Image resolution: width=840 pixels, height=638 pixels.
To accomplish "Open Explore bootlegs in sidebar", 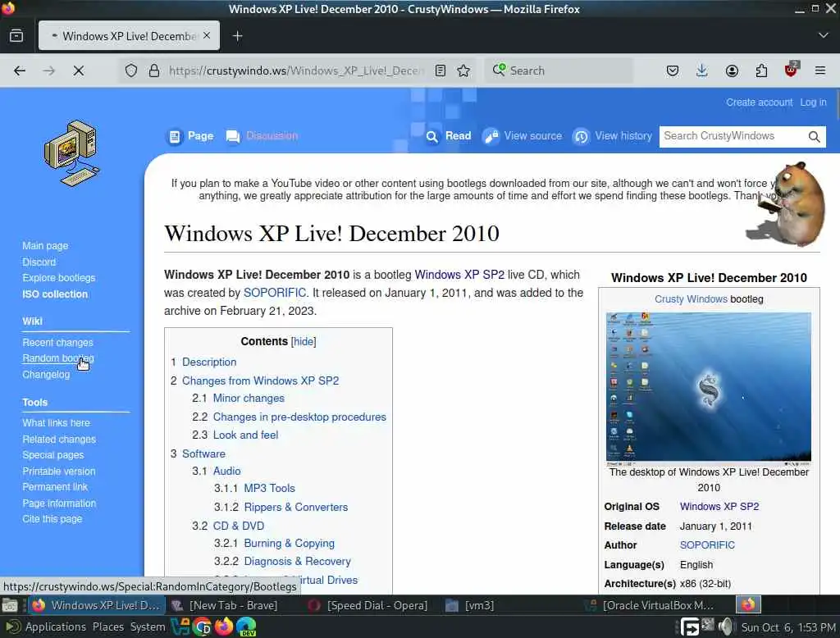I will pos(58,278).
